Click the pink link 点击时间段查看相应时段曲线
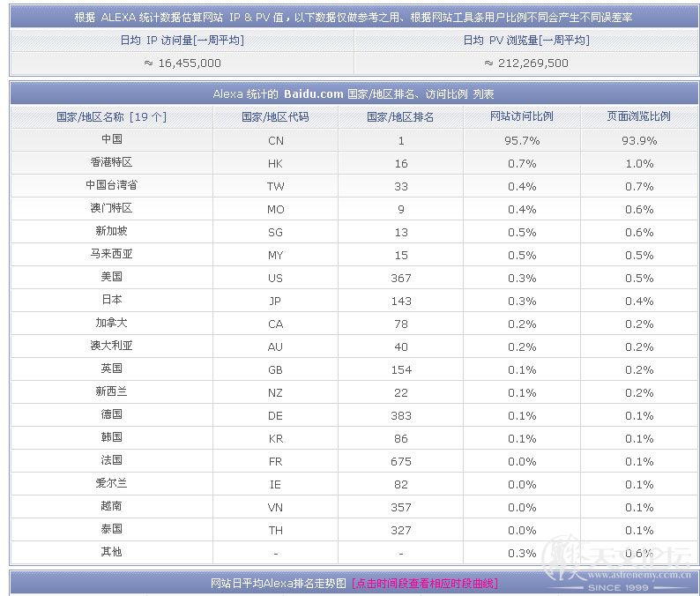The height and width of the screenshot is (596, 700). pyautogui.click(x=425, y=583)
